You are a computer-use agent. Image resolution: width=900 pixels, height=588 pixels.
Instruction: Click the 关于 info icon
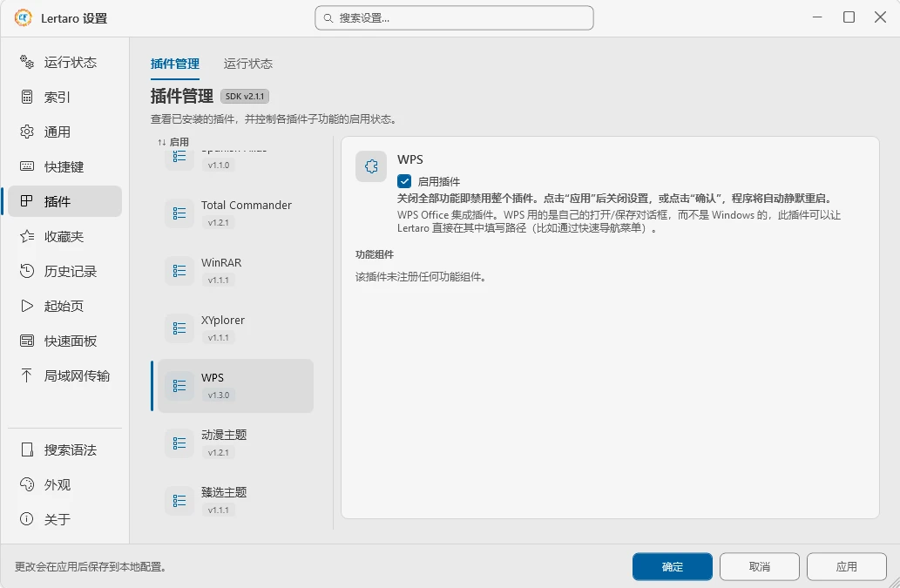pyautogui.click(x=26, y=519)
